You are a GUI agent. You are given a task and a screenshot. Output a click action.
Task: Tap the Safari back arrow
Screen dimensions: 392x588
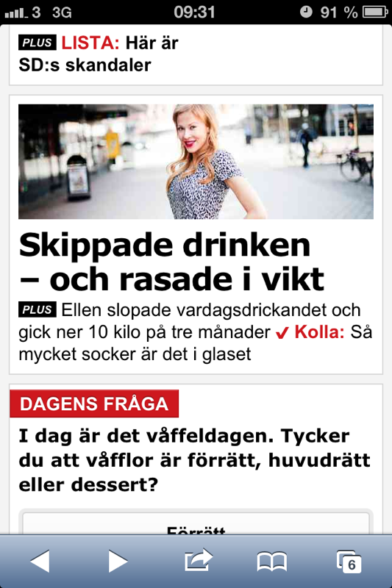(40, 561)
